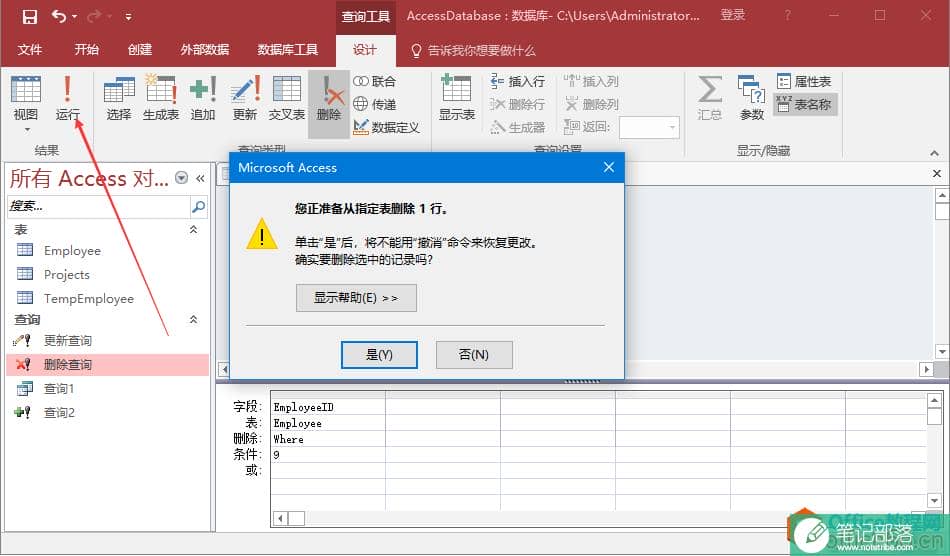The height and width of the screenshot is (556, 950).
Task: Click the 运行 run query button
Action: point(67,98)
